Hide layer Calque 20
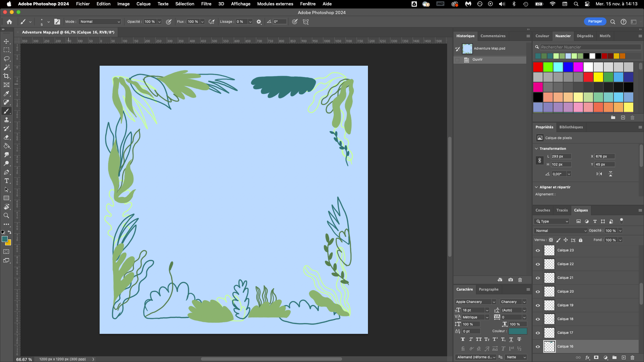Viewport: 644px width, 362px height. (x=538, y=292)
